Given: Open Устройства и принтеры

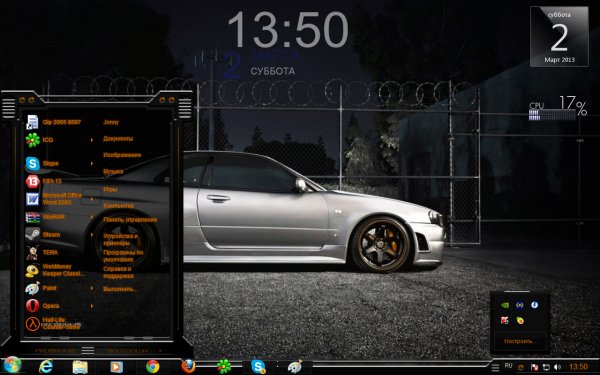Looking at the screenshot, I should [x=120, y=240].
